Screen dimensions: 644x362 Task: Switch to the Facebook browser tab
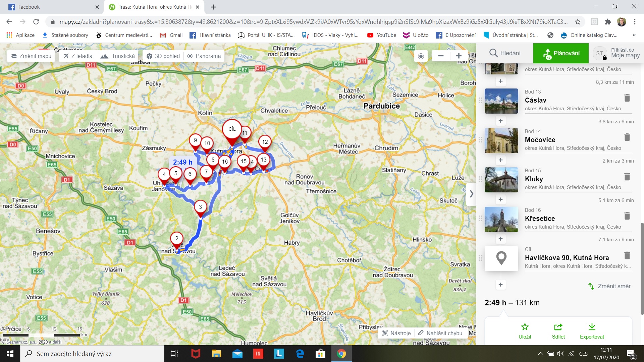tap(50, 7)
